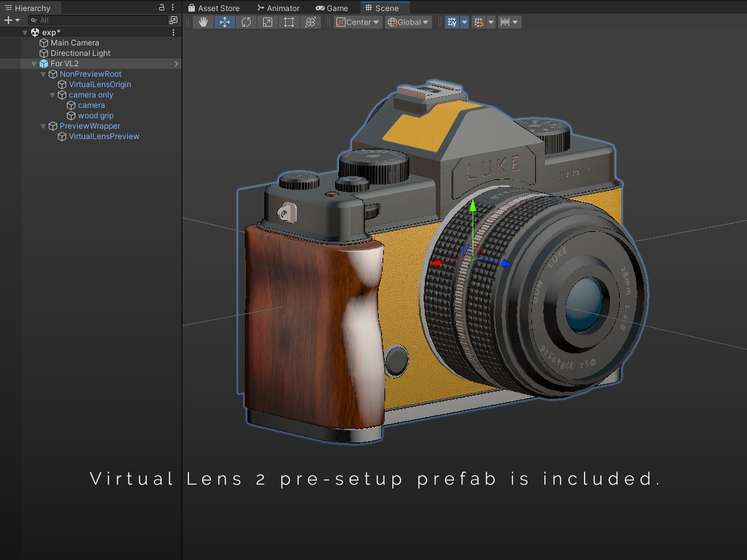Open the Animator tab
This screenshot has width=747, height=560.
[x=278, y=8]
